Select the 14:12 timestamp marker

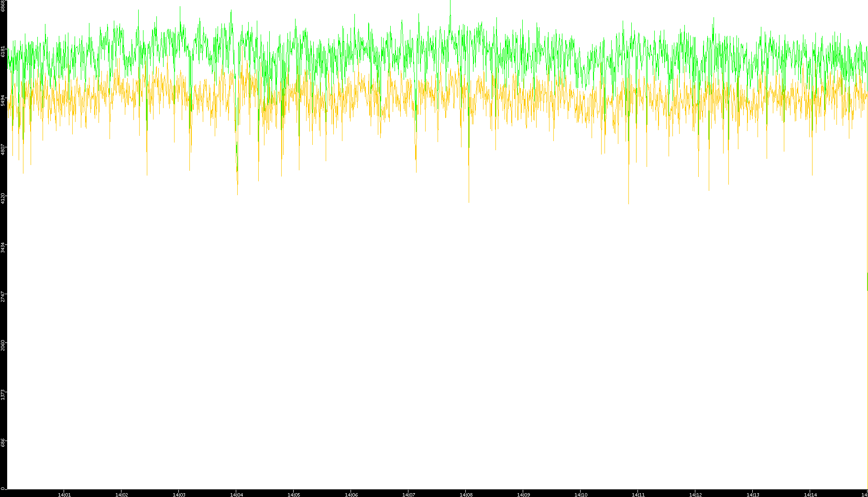click(695, 494)
